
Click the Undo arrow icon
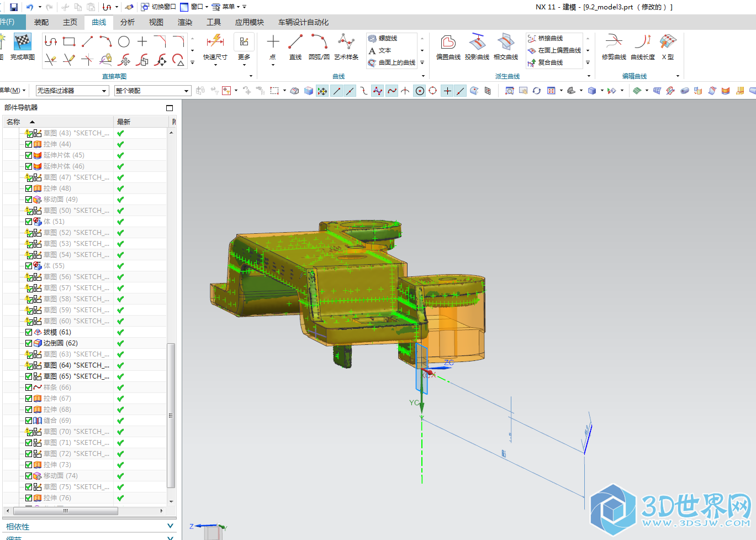30,7
